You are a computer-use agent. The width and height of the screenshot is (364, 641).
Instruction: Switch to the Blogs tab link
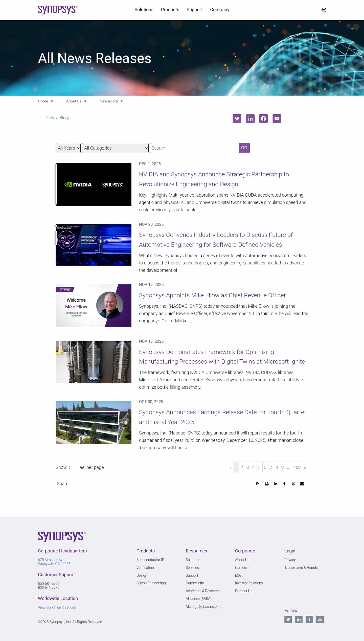coord(65,118)
